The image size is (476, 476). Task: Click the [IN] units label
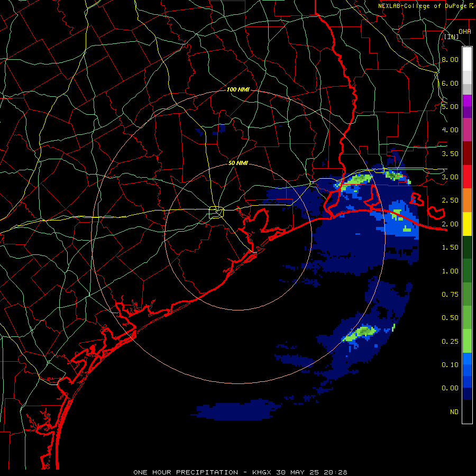click(x=452, y=36)
